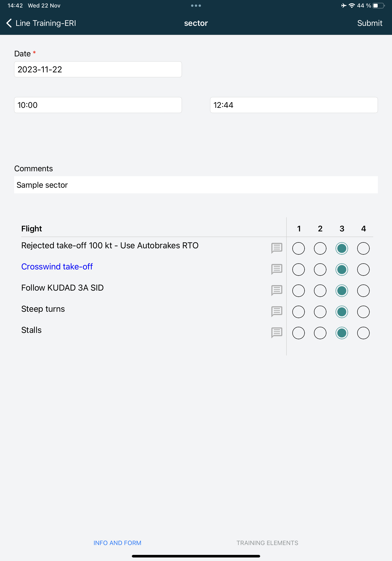Select the Info and Form tab

click(117, 543)
